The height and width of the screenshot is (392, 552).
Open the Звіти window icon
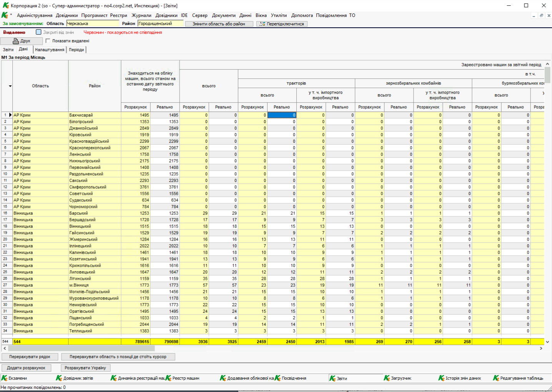coord(333,378)
